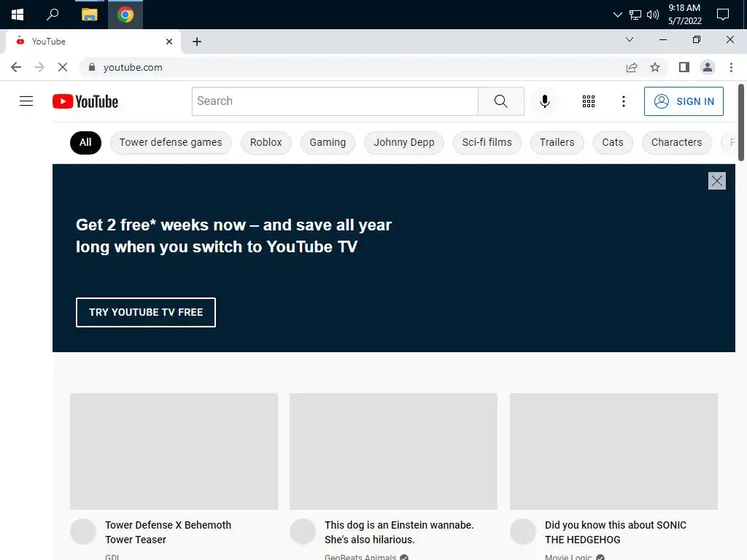Viewport: 747px width, 560px height.
Task: Bookmark this tab with the star icon
Action: pyautogui.click(x=655, y=67)
